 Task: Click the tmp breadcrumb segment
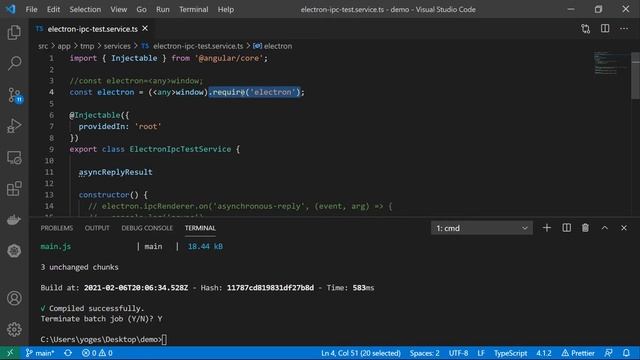pos(87,46)
